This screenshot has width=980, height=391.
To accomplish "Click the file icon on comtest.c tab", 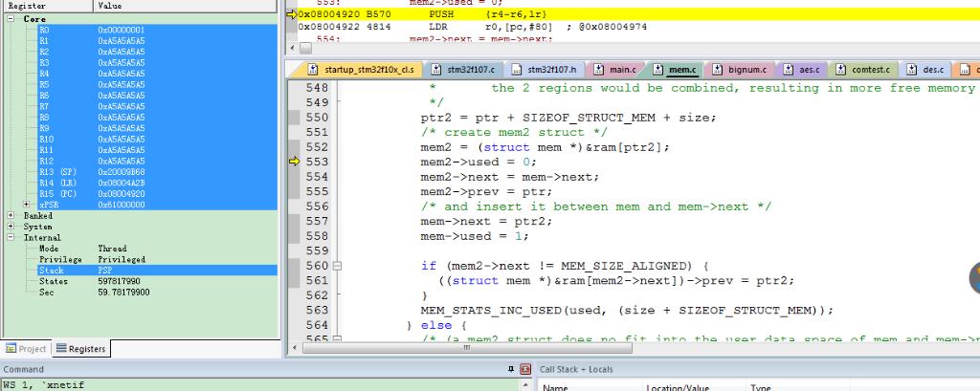I will pyautogui.click(x=840, y=70).
